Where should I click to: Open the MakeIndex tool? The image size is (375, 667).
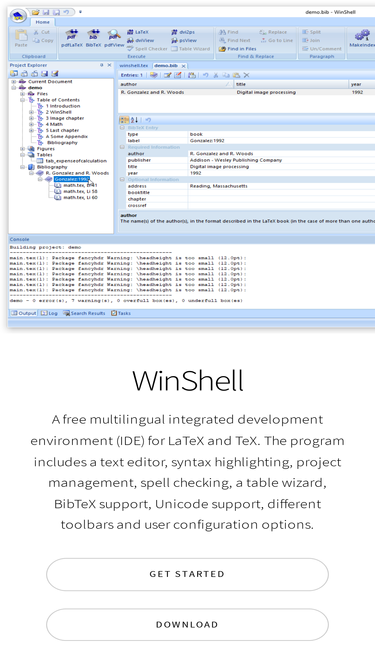pyautogui.click(x=361, y=38)
